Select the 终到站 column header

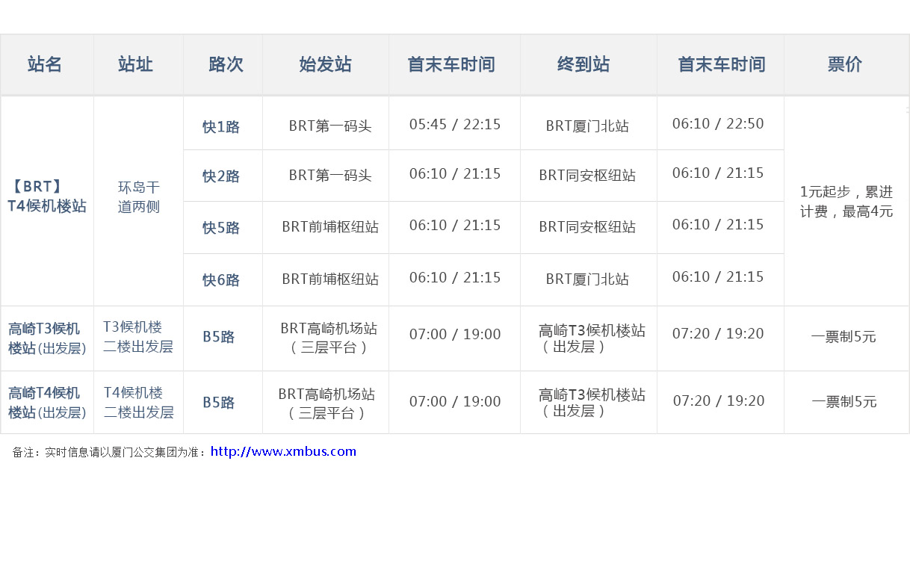tap(584, 65)
